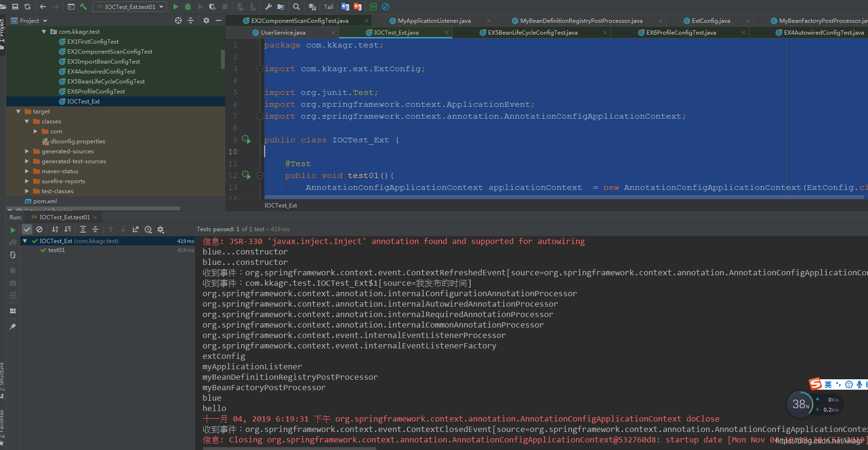
Task: Toggle auto-test rerun icon in the Run sidebar
Action: (13, 255)
